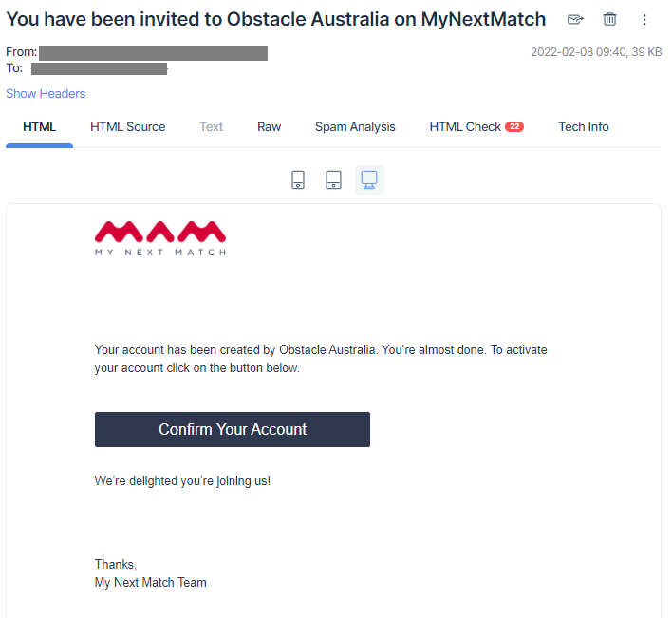Select the Raw tab
Image resolution: width=672 pixels, height=618 pixels.
coord(269,127)
